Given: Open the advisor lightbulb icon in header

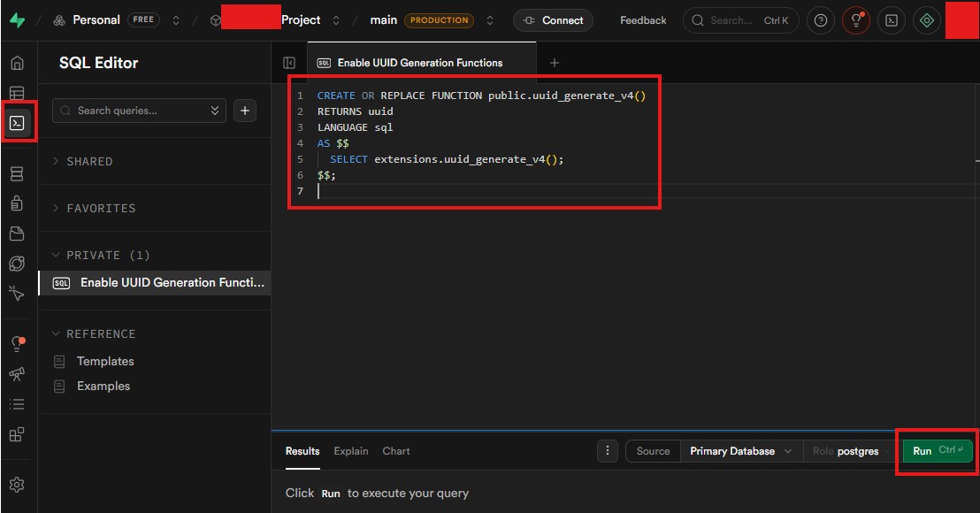Looking at the screenshot, I should (x=855, y=20).
